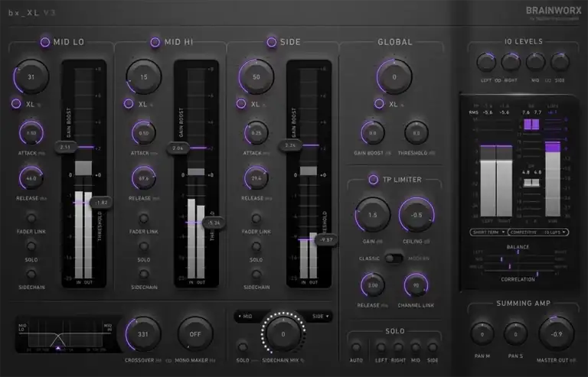Toggle the XL button in MID LO
The height and width of the screenshot is (377, 588).
pos(16,104)
